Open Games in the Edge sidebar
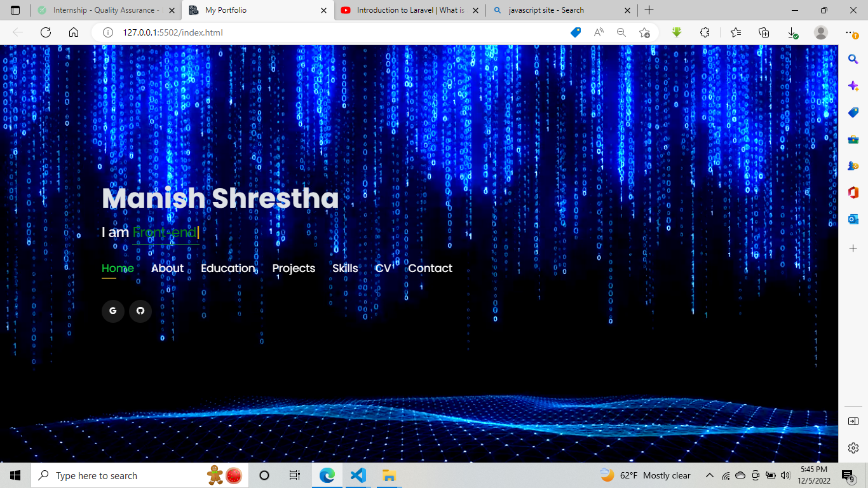Viewport: 868px width, 488px height. pos(853,166)
